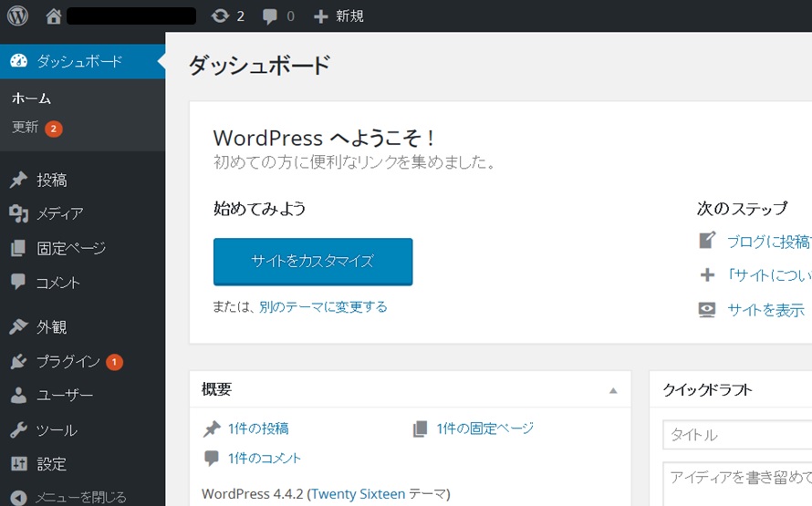Screen dimensions: 812x506
Task: Open the 更新 submenu item
Action: [x=25, y=127]
